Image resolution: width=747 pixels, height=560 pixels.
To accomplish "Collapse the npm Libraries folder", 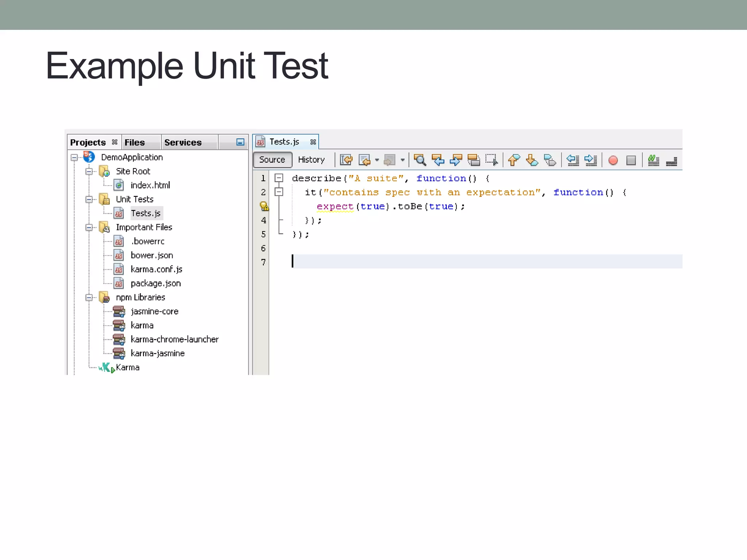I will click(x=89, y=297).
